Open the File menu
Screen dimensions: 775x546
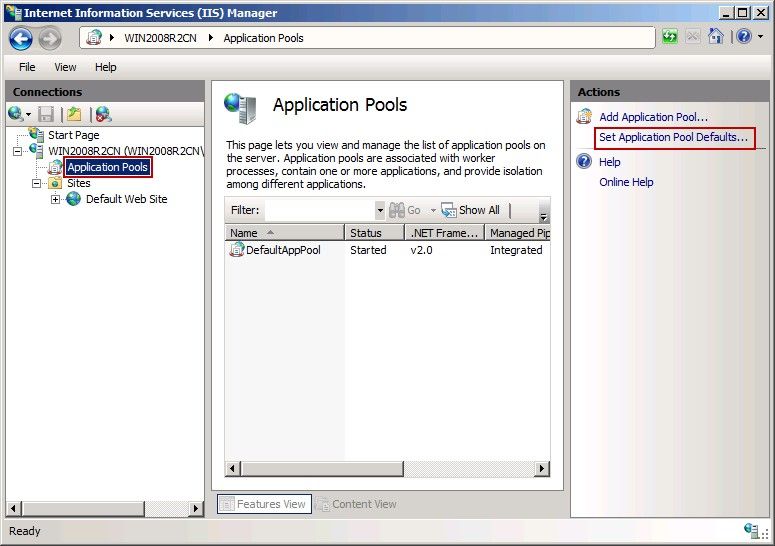coord(27,67)
